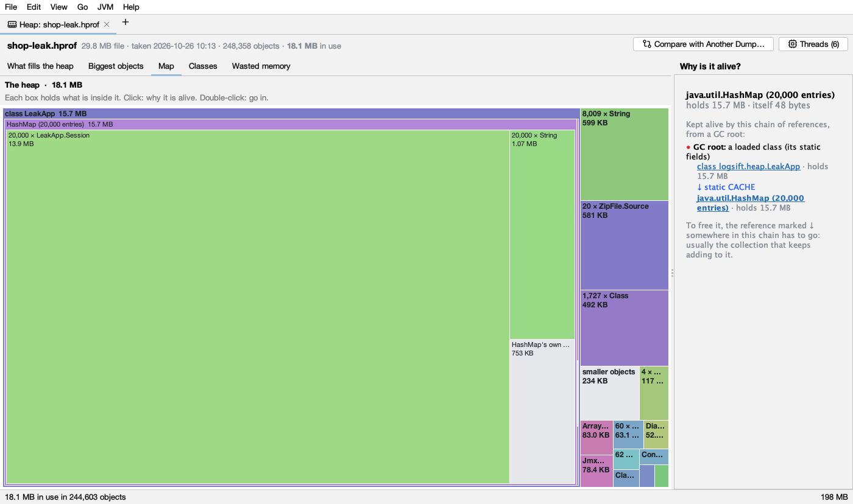This screenshot has width=853, height=504.
Task: Open the Go menu
Action: (x=83, y=7)
